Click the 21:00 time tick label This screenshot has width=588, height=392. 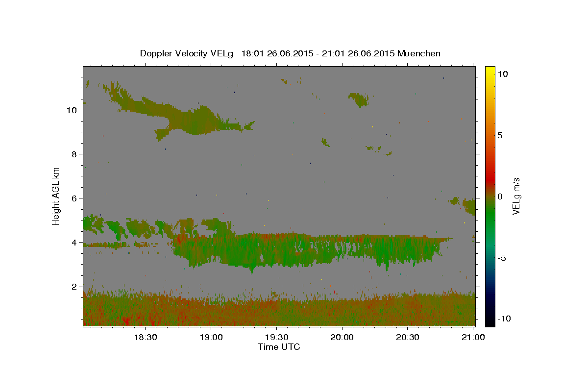(473, 337)
